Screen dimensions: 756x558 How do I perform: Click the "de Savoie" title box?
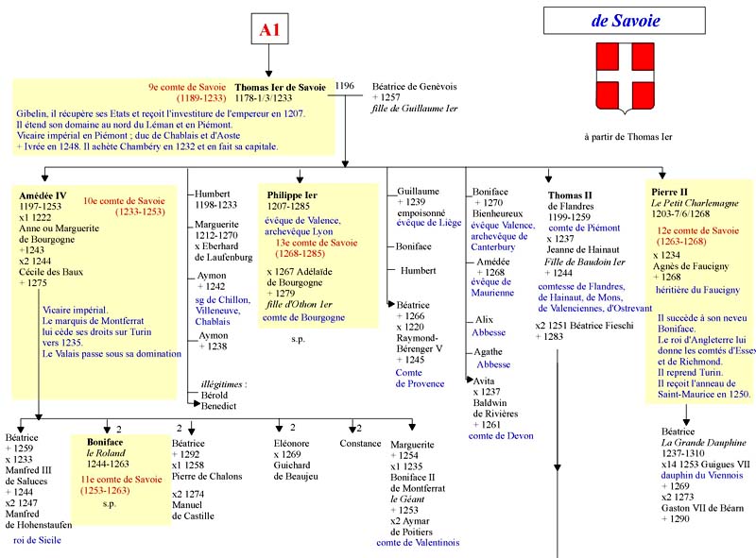point(625,21)
